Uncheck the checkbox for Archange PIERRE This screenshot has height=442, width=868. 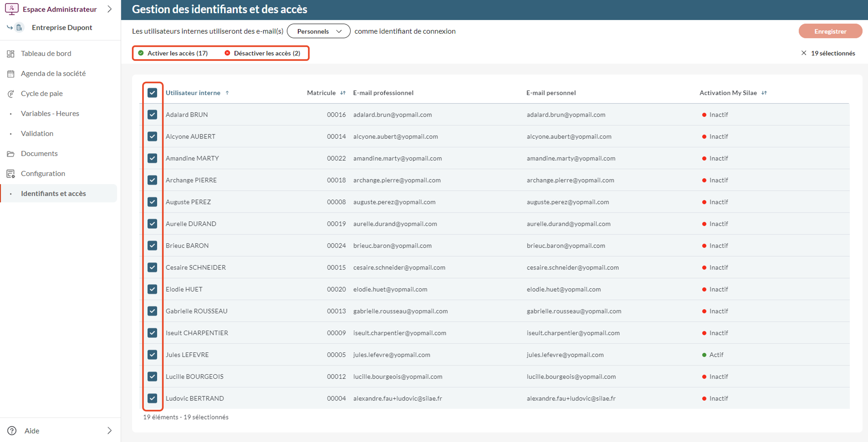point(152,180)
